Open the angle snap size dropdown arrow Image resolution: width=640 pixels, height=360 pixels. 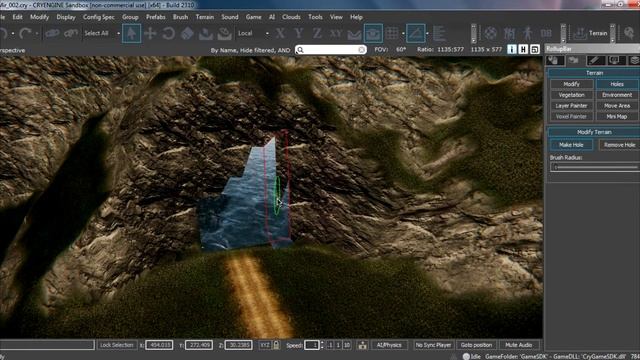tap(427, 33)
